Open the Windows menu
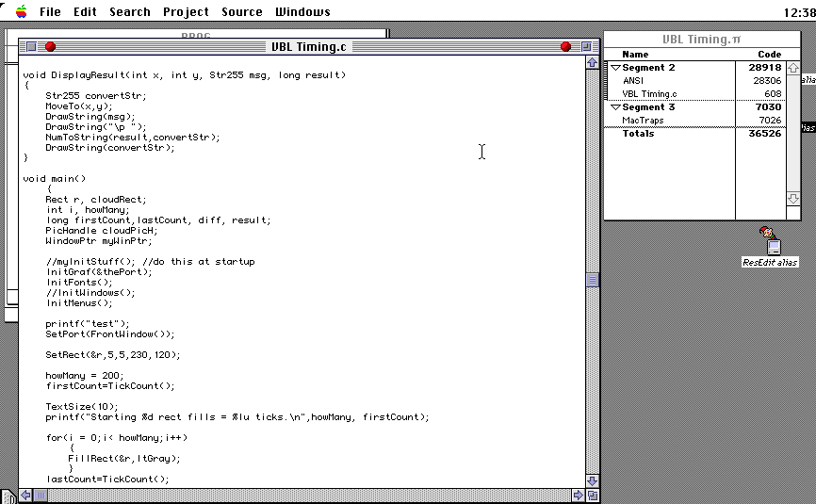Screen dimensions: 816x504 point(302,11)
